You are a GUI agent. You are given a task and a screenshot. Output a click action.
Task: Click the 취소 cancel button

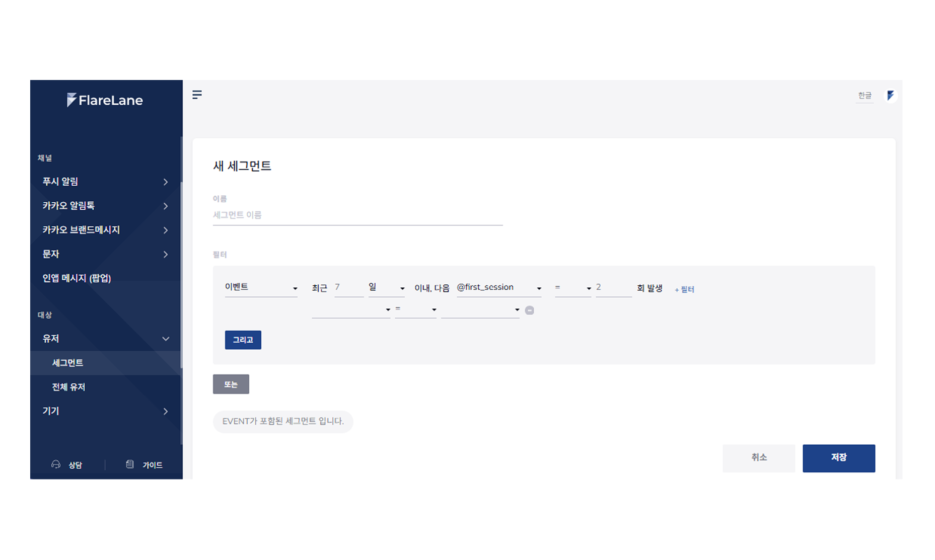click(x=758, y=458)
